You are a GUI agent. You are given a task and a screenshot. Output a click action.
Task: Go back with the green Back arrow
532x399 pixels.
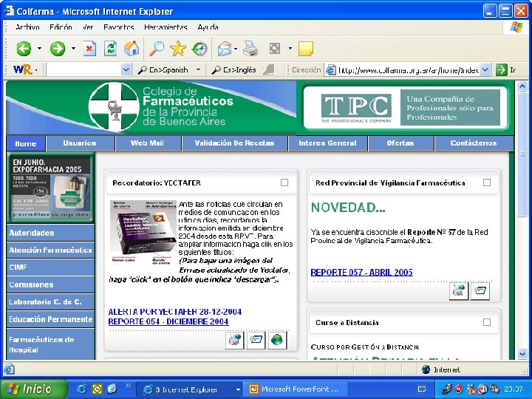click(24, 49)
